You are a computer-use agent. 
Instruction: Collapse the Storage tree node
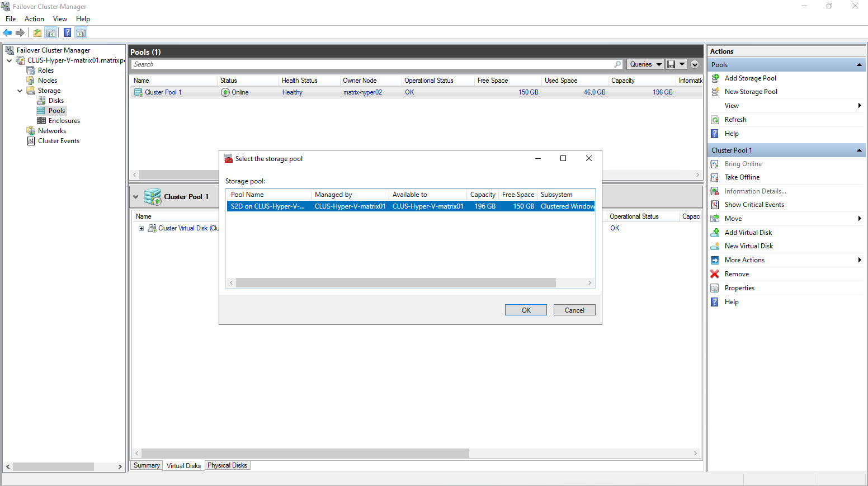coord(20,91)
